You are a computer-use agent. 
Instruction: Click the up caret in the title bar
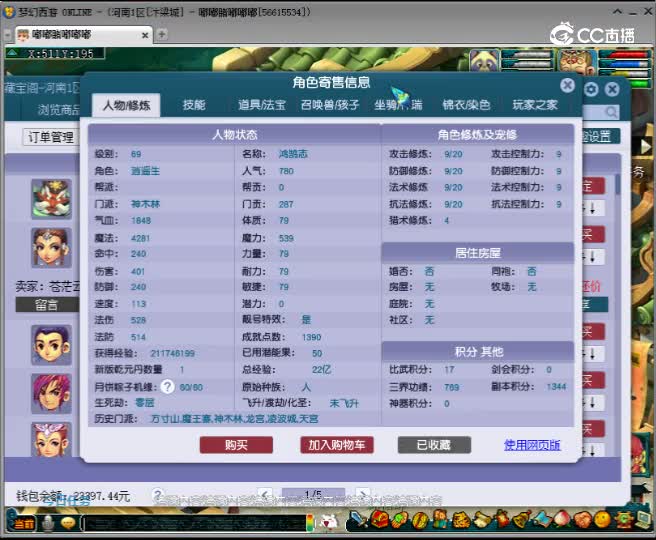tap(617, 11)
